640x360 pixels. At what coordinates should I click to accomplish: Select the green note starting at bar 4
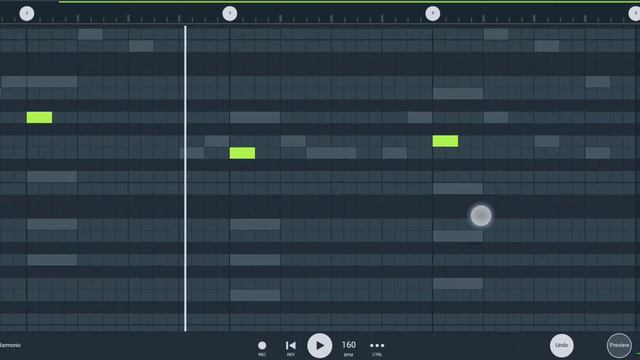tap(445, 141)
